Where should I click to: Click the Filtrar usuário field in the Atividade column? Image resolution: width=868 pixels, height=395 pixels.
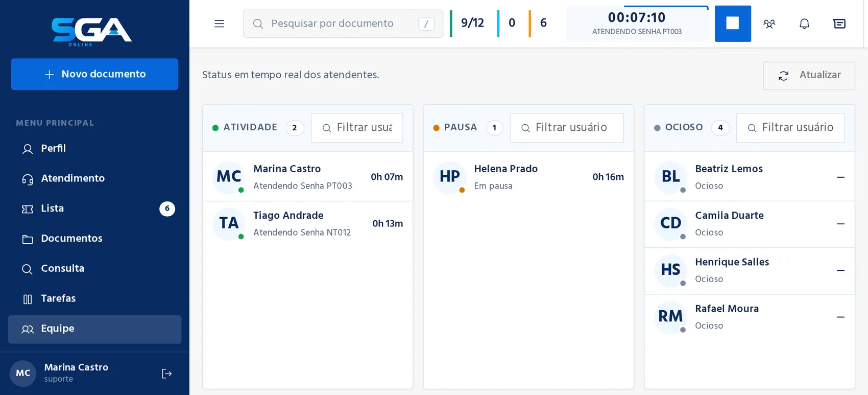(357, 128)
